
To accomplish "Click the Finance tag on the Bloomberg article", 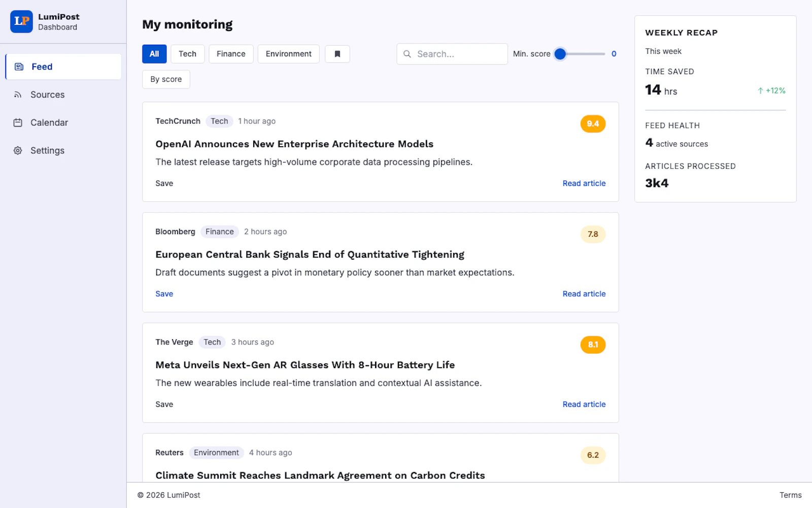I will pos(220,232).
